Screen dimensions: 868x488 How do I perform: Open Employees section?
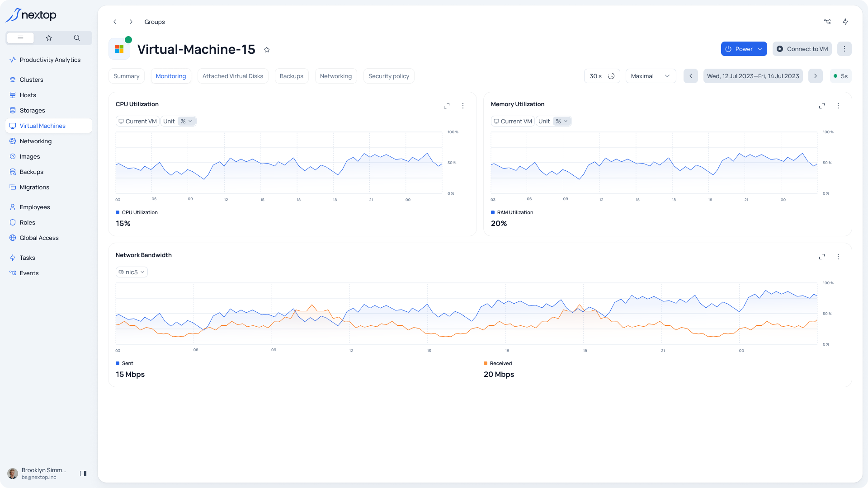point(49,207)
